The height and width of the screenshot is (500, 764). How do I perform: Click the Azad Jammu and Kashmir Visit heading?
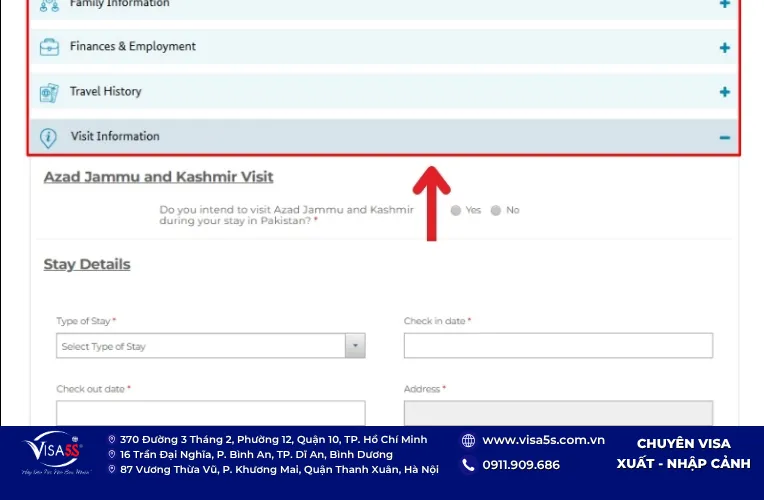click(158, 177)
